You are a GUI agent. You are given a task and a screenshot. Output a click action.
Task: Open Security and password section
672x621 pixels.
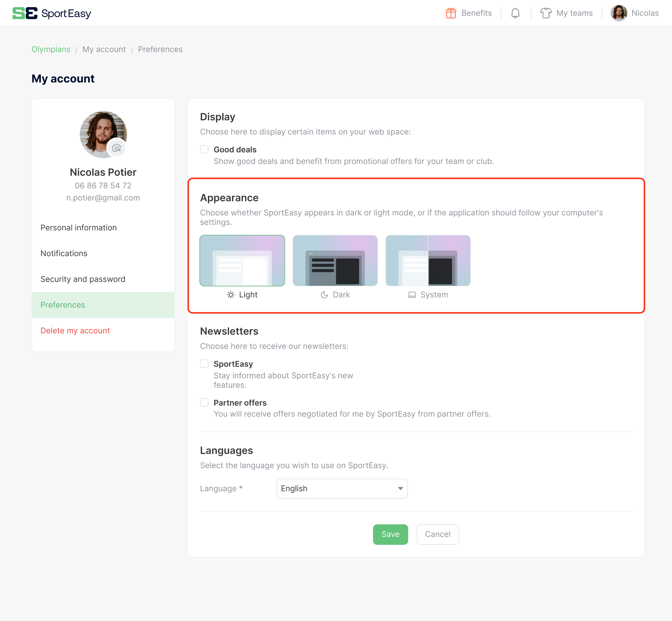point(83,279)
